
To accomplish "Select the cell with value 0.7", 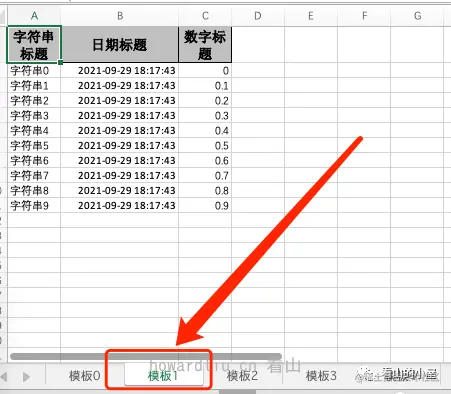I will click(205, 175).
